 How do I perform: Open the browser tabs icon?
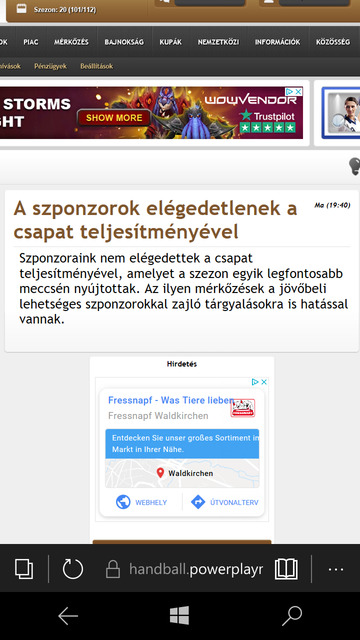pyautogui.click(x=24, y=569)
